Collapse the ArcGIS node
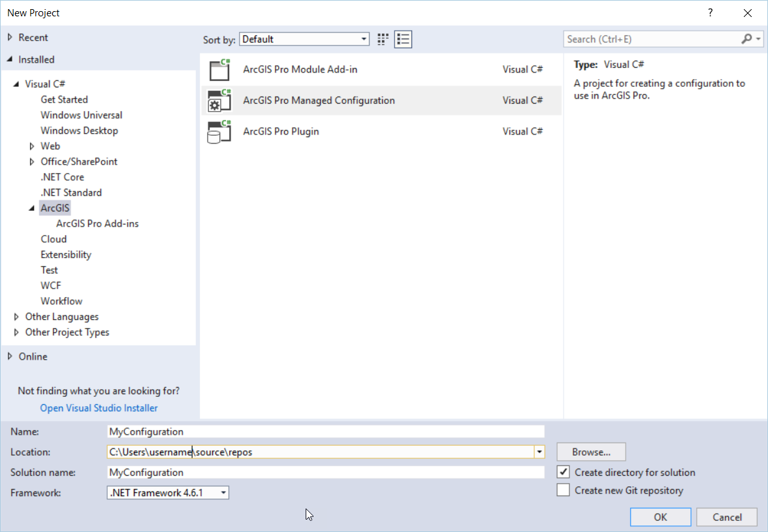 [x=32, y=208]
